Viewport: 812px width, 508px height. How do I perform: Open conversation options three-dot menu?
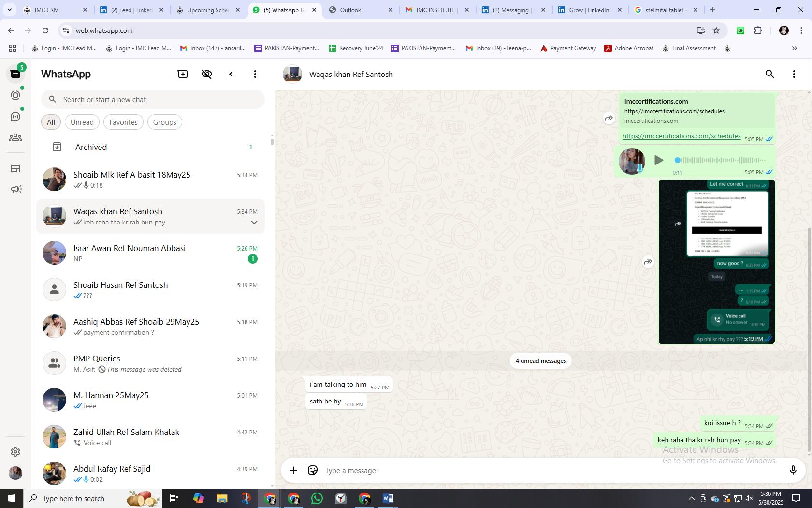click(794, 74)
